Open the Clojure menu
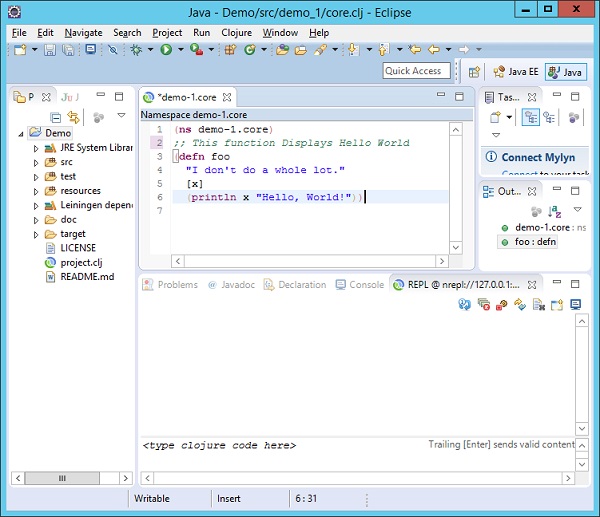The image size is (600, 517). click(x=236, y=32)
